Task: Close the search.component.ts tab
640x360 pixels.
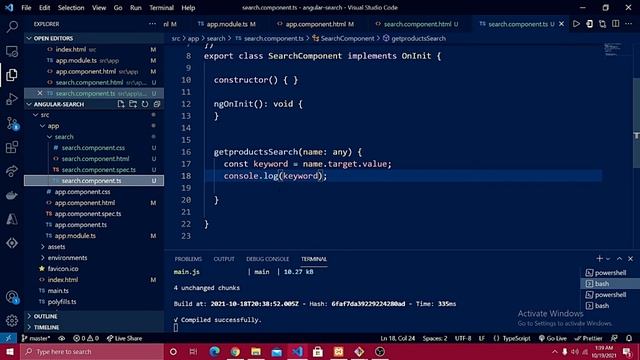Action: coord(562,24)
